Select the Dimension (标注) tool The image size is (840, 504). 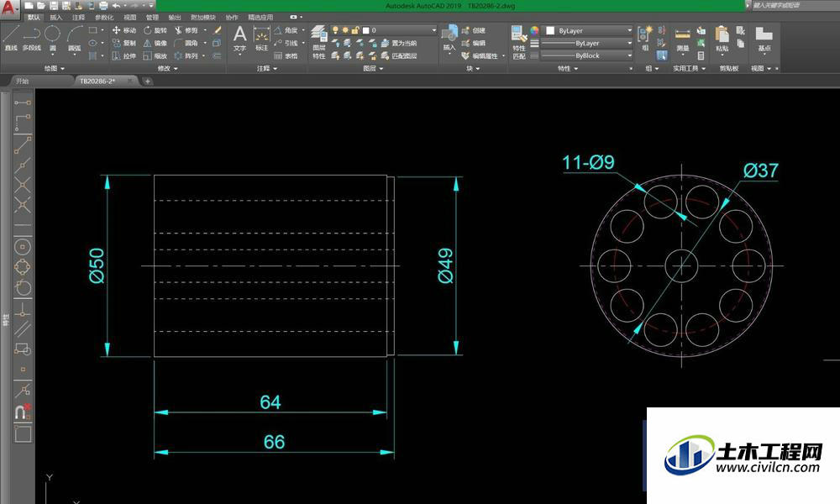pyautogui.click(x=261, y=39)
